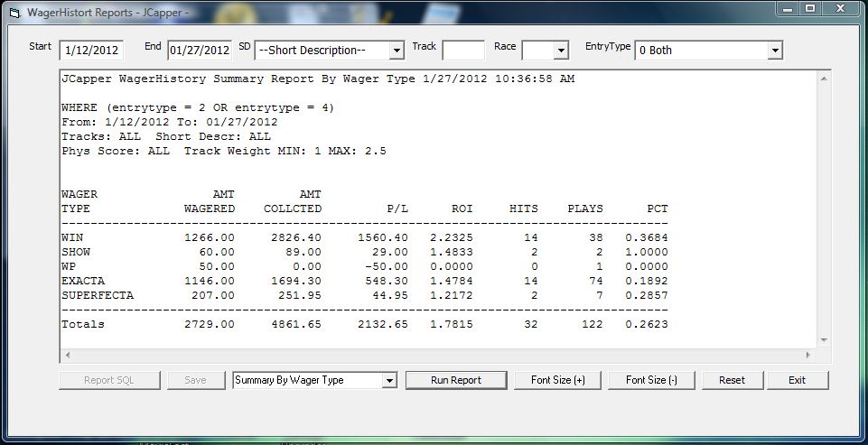Open the Short Description dropdown

[x=397, y=51]
